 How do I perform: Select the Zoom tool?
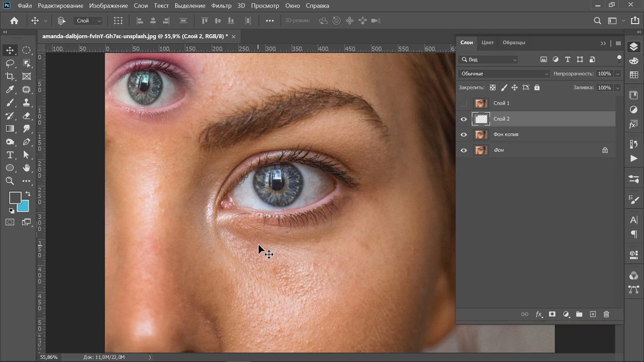(x=10, y=181)
